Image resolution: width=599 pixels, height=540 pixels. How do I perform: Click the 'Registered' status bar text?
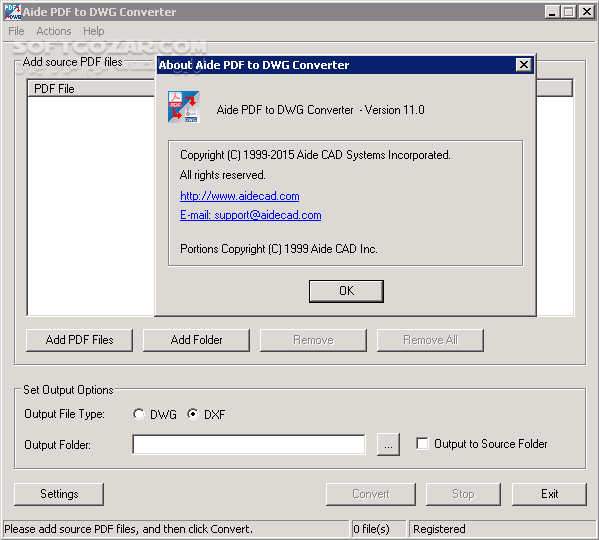[439, 529]
